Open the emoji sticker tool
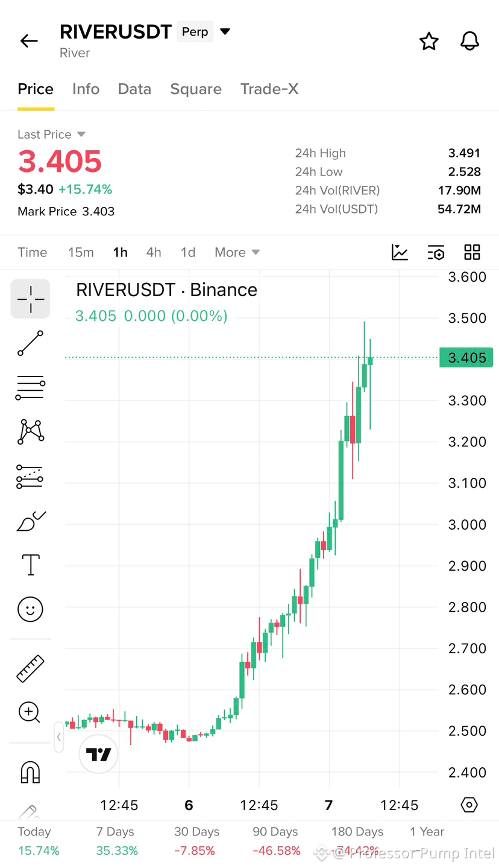The width and height of the screenshot is (499, 868). coord(30,609)
